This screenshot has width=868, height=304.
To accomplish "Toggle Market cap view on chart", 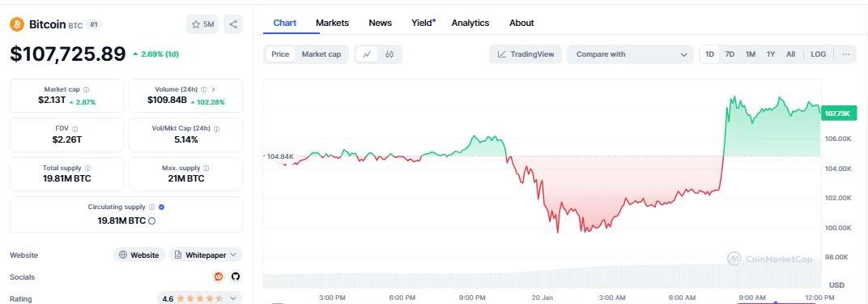I will point(321,54).
